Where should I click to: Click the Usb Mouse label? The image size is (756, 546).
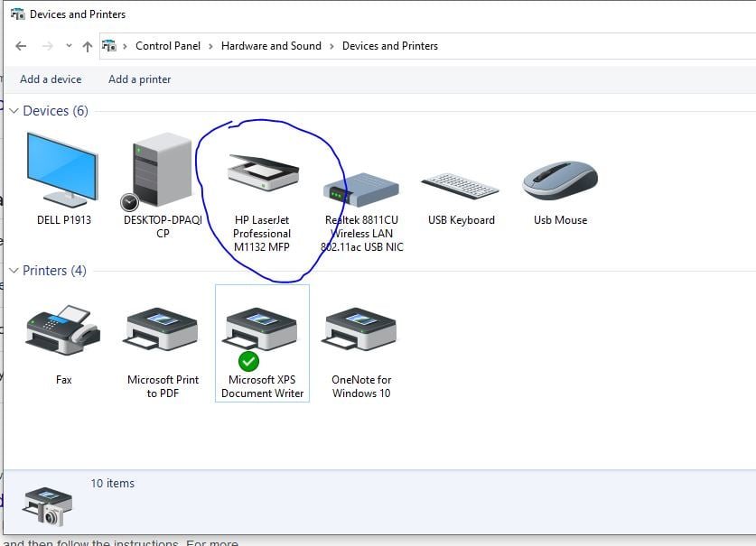click(x=560, y=219)
